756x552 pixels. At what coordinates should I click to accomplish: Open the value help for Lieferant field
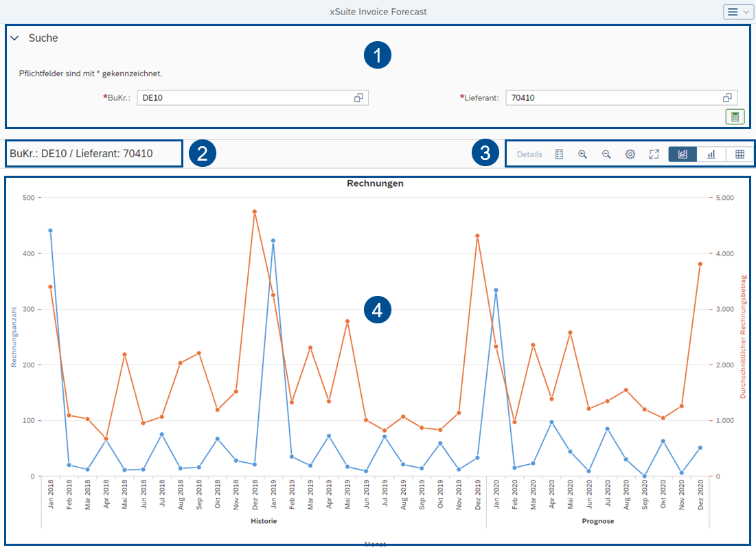(x=727, y=97)
